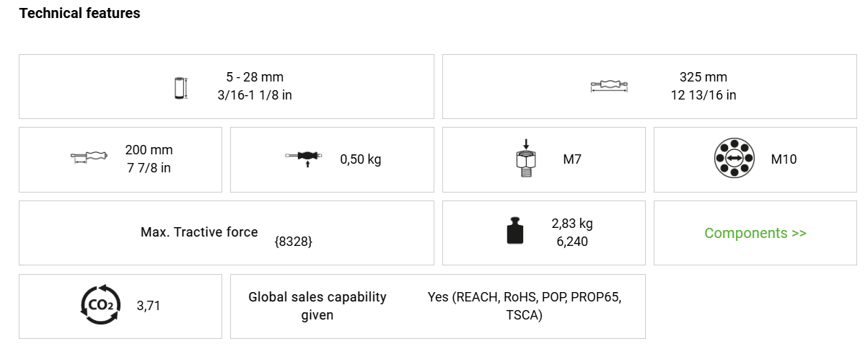The height and width of the screenshot is (344, 868).
Task: Click the M10 bearing diameter icon
Action: tap(734, 159)
